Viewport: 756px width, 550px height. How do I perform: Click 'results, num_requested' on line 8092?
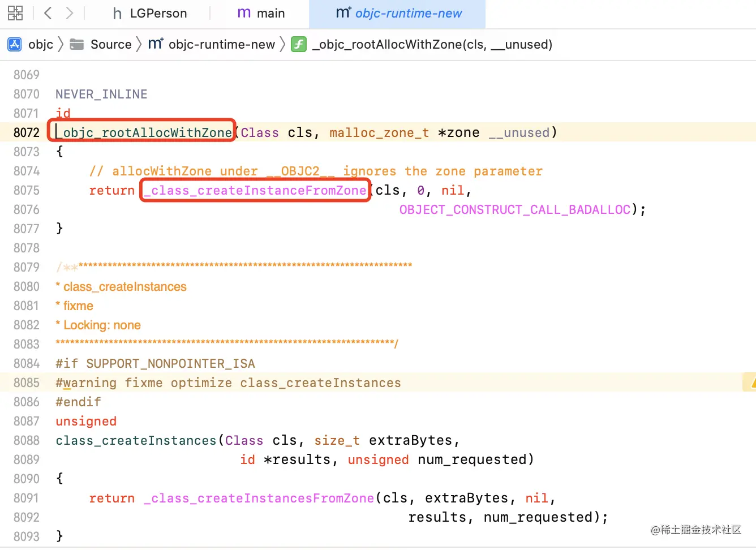point(501,517)
